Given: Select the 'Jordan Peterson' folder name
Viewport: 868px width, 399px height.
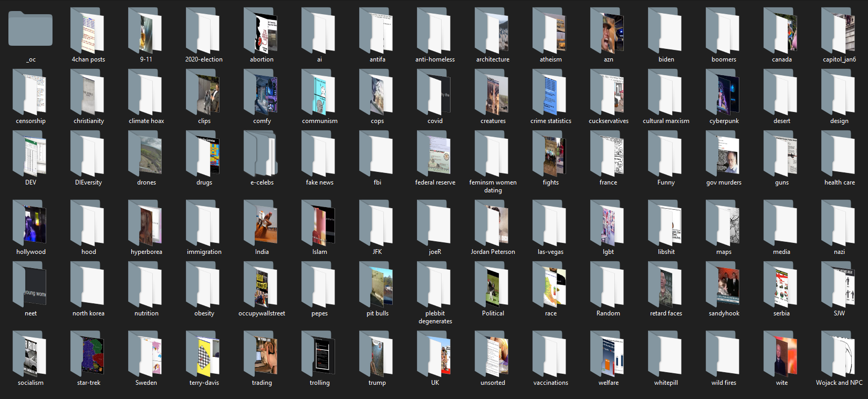Looking at the screenshot, I should click(493, 252).
